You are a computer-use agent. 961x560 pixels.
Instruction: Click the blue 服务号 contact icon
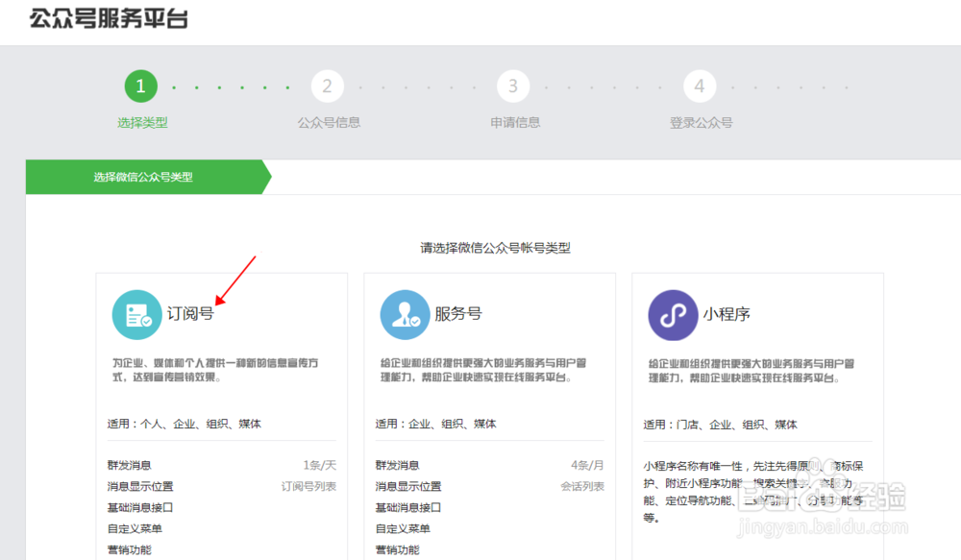pos(405,314)
